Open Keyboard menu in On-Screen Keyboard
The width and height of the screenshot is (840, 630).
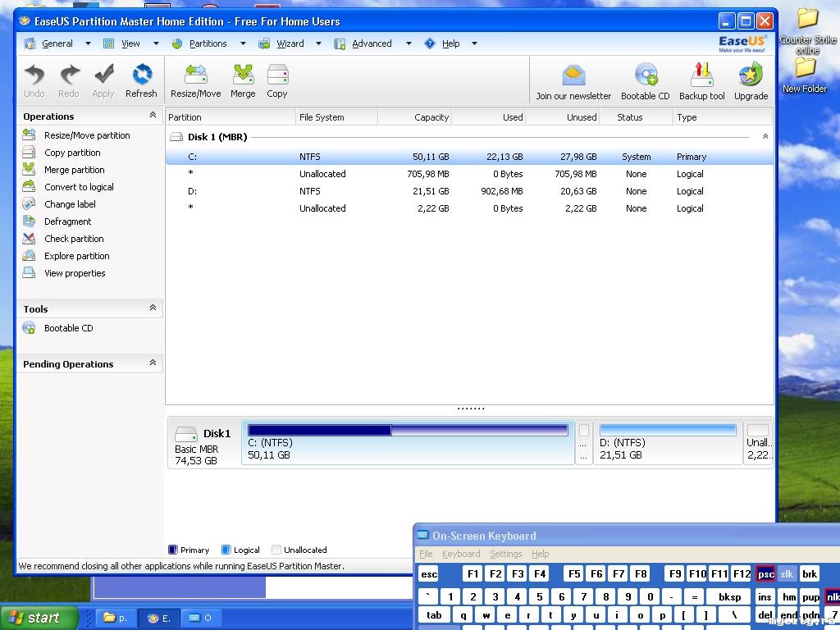click(x=461, y=554)
